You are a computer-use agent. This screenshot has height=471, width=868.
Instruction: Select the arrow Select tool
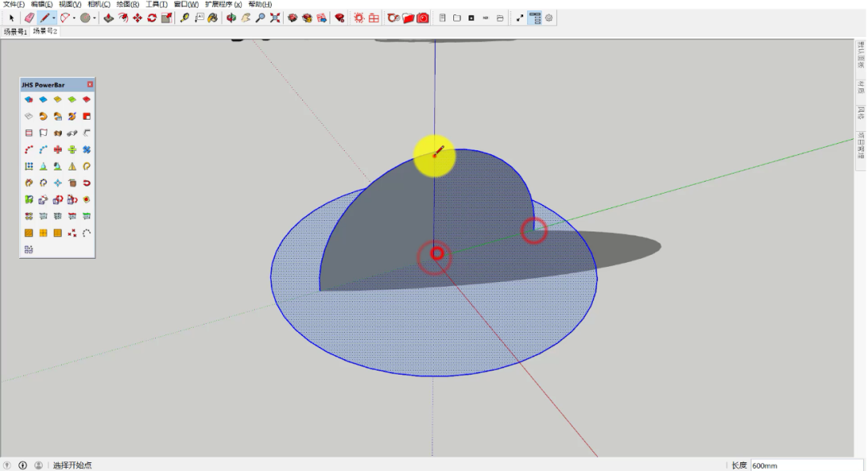(11, 18)
